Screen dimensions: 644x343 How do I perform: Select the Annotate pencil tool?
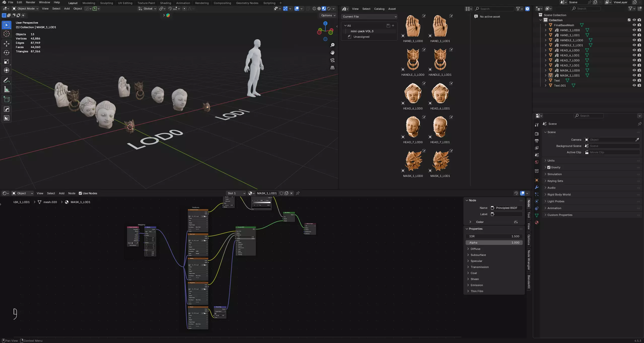(7, 81)
